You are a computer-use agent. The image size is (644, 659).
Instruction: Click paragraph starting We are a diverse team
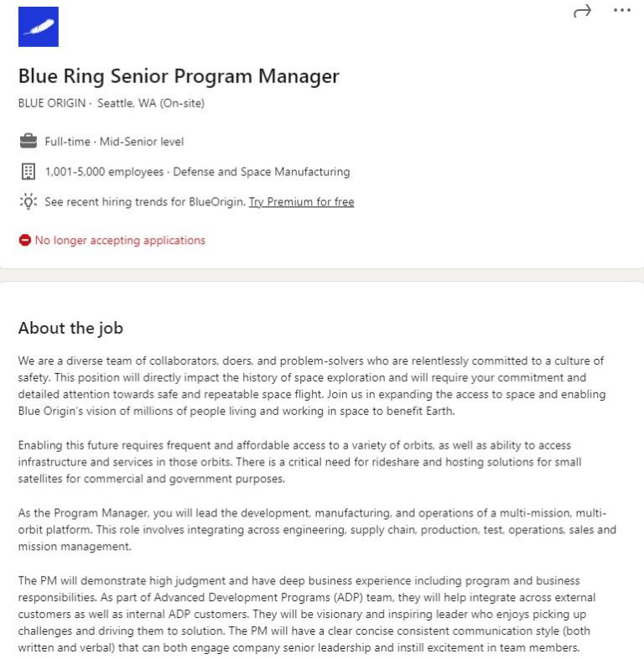[x=311, y=386]
